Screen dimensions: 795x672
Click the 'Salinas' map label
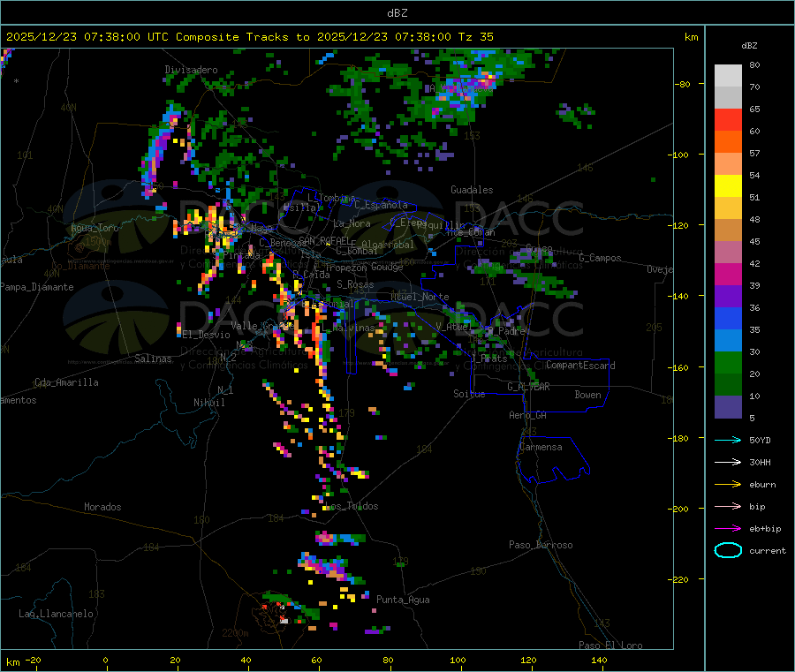(153, 359)
